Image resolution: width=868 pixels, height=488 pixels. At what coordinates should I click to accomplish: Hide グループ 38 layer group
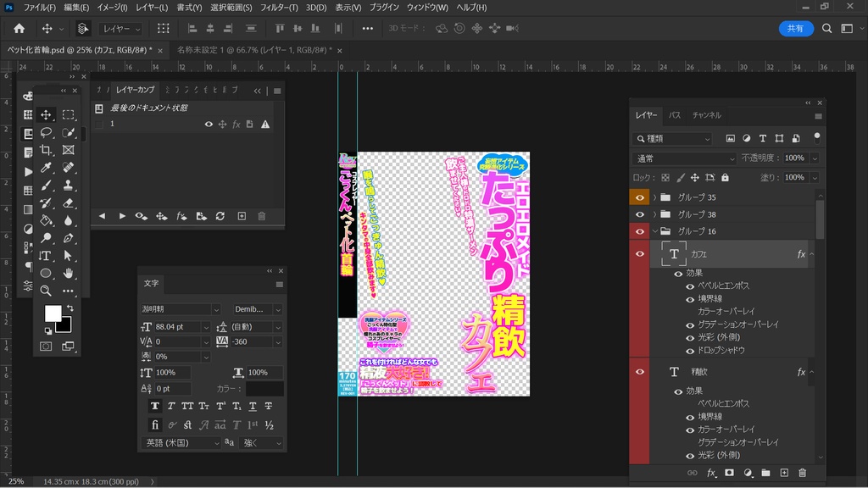(639, 214)
